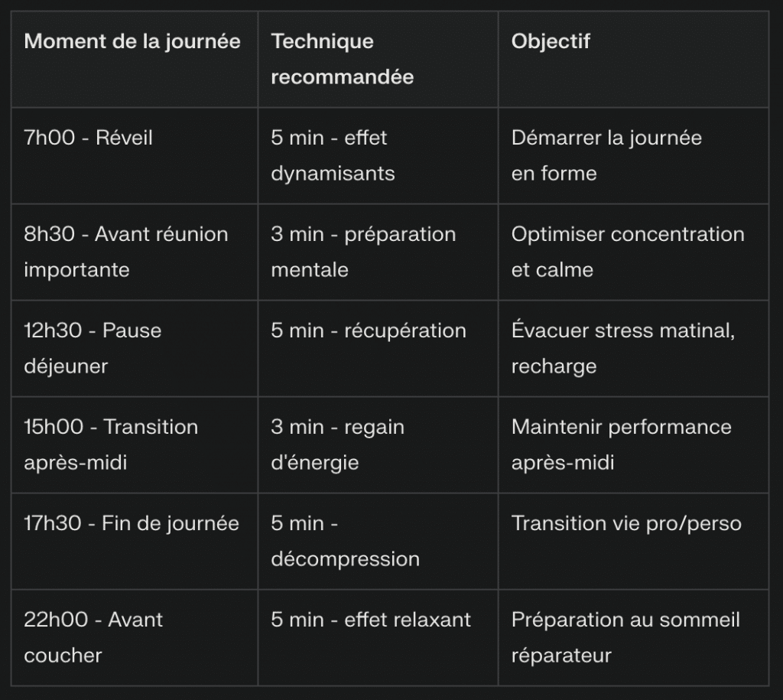Select the "17h30 - Fin de journée" cell

click(x=132, y=524)
